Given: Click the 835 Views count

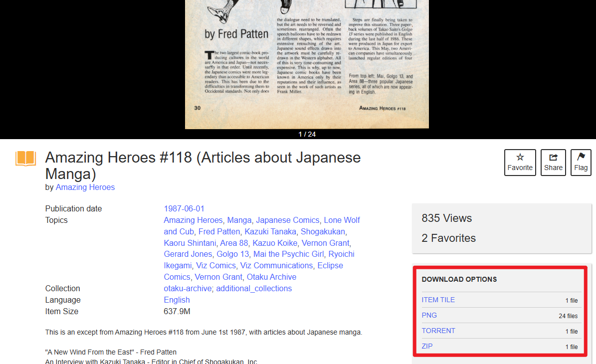Looking at the screenshot, I should [x=446, y=218].
